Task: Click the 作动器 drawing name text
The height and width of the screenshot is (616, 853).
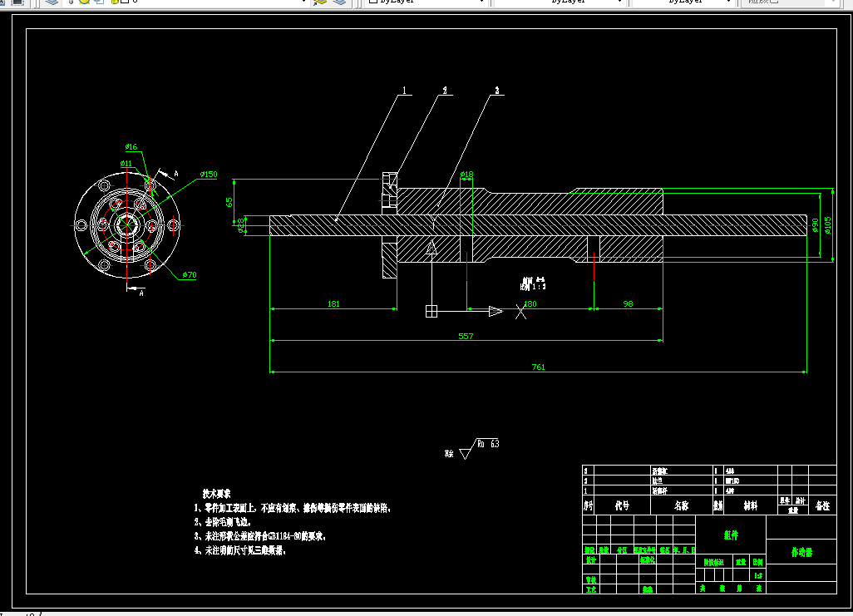Action: tap(801, 552)
